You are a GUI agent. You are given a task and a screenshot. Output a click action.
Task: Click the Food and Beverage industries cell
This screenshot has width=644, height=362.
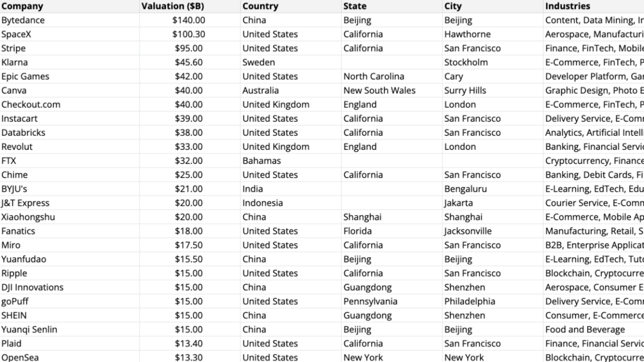pos(593,329)
